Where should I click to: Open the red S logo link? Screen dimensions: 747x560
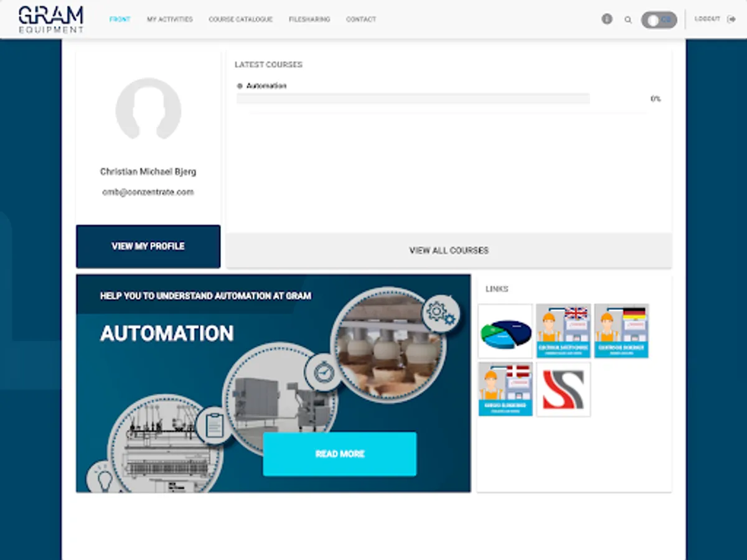[563, 390]
